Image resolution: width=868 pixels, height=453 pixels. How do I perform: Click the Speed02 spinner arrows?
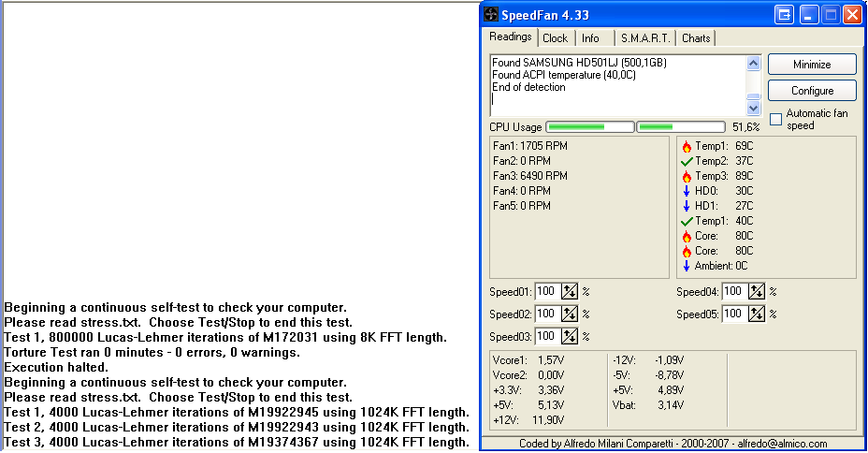tap(570, 314)
